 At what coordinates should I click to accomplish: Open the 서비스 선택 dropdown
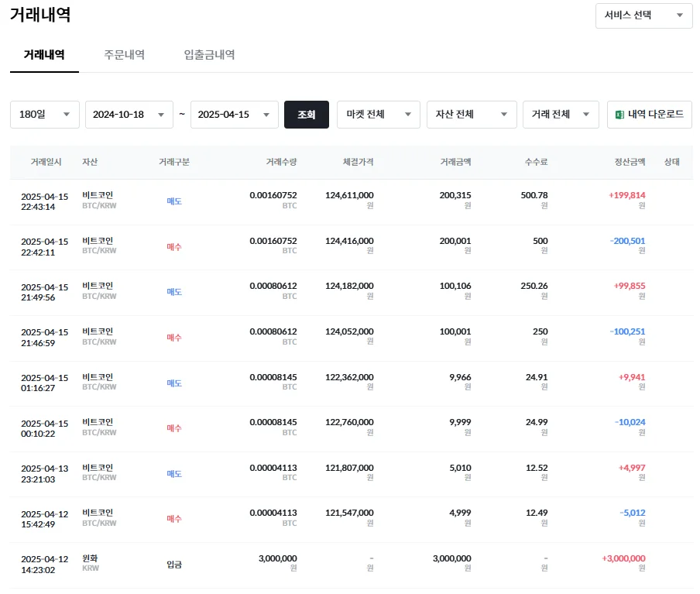[643, 15]
